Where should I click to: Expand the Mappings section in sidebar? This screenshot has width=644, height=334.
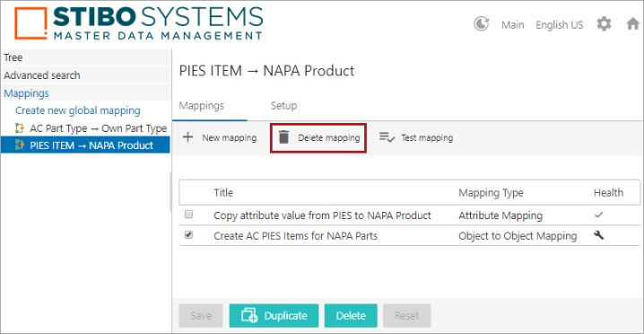click(x=26, y=93)
